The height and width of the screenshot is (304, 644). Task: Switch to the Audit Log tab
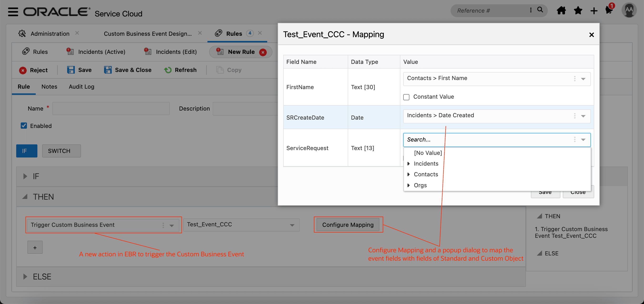tap(81, 87)
